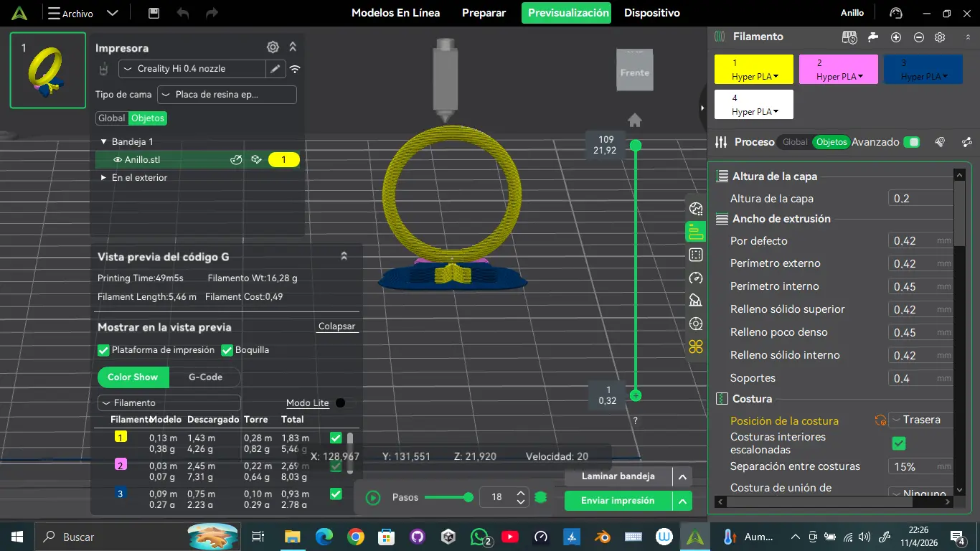Click filament 2 pink color swatch

(x=121, y=466)
